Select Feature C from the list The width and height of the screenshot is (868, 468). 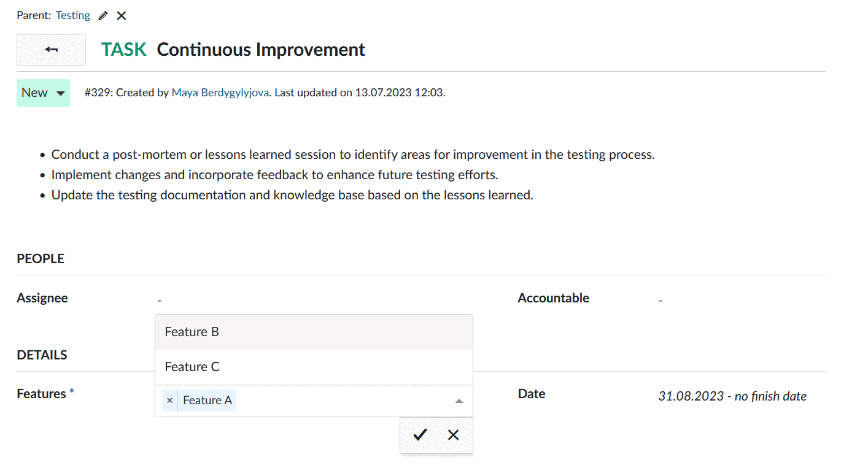[192, 366]
